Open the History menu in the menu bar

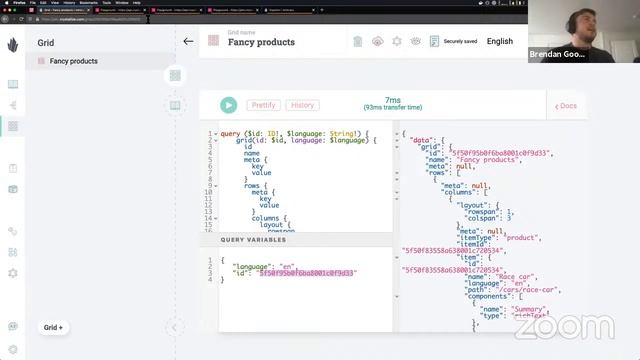[69, 2]
